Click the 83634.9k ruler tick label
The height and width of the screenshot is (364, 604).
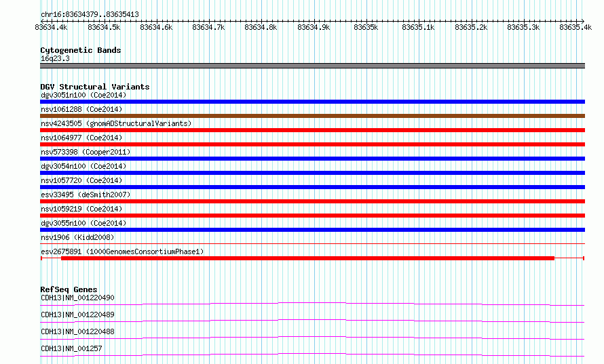click(x=314, y=27)
